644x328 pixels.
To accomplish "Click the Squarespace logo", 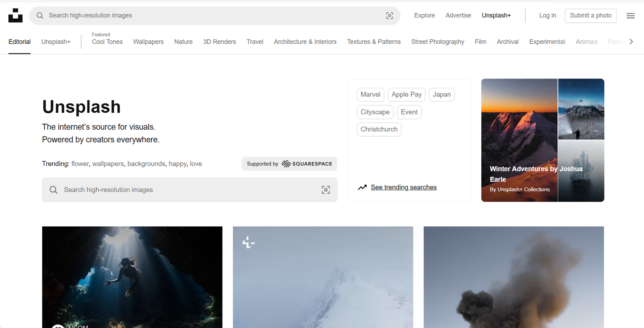I will (307, 164).
